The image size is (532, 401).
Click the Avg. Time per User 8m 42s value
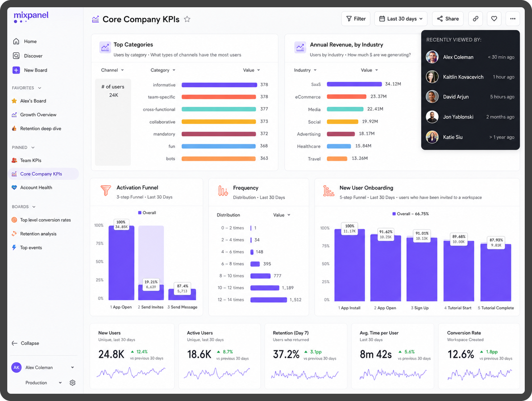[x=375, y=354]
